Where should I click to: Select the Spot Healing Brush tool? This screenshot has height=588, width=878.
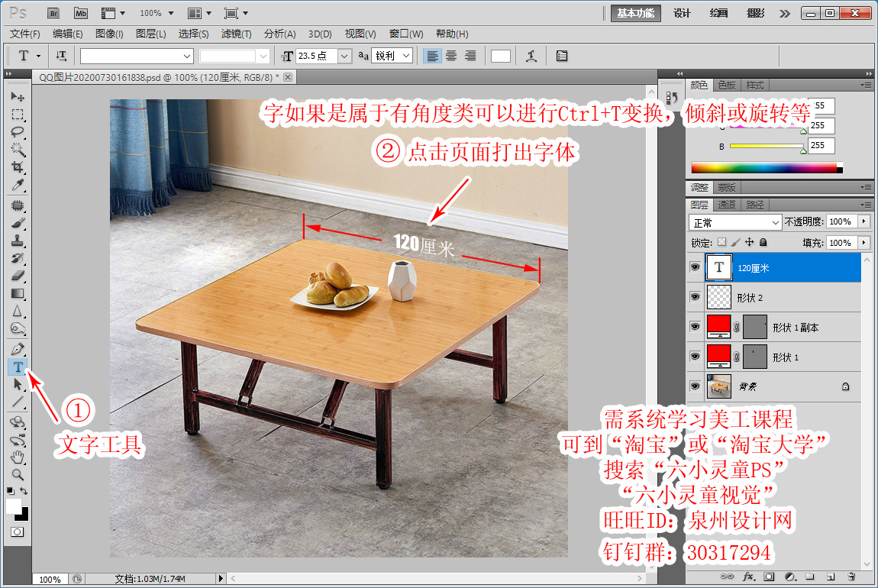[x=18, y=205]
